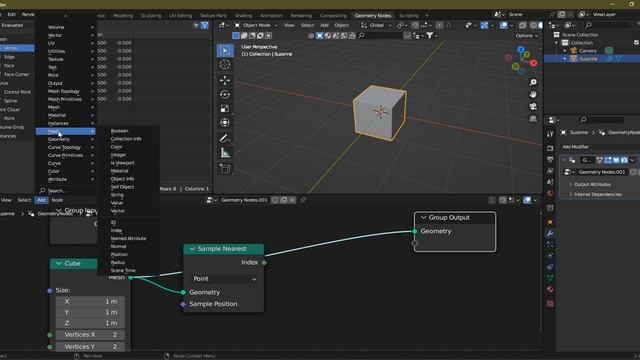Expand the Output Attributes panel
The width and height of the screenshot is (640, 360).
pyautogui.click(x=592, y=184)
